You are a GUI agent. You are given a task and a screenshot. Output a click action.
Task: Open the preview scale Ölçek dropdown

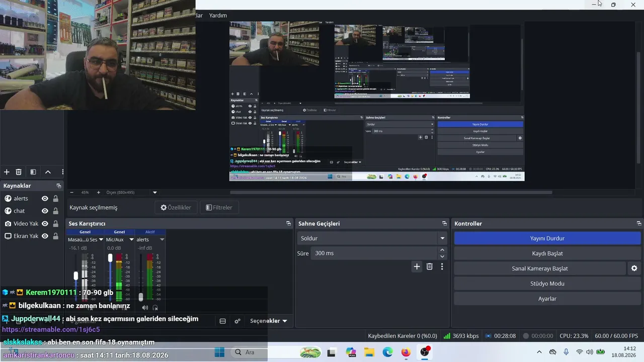(x=155, y=193)
